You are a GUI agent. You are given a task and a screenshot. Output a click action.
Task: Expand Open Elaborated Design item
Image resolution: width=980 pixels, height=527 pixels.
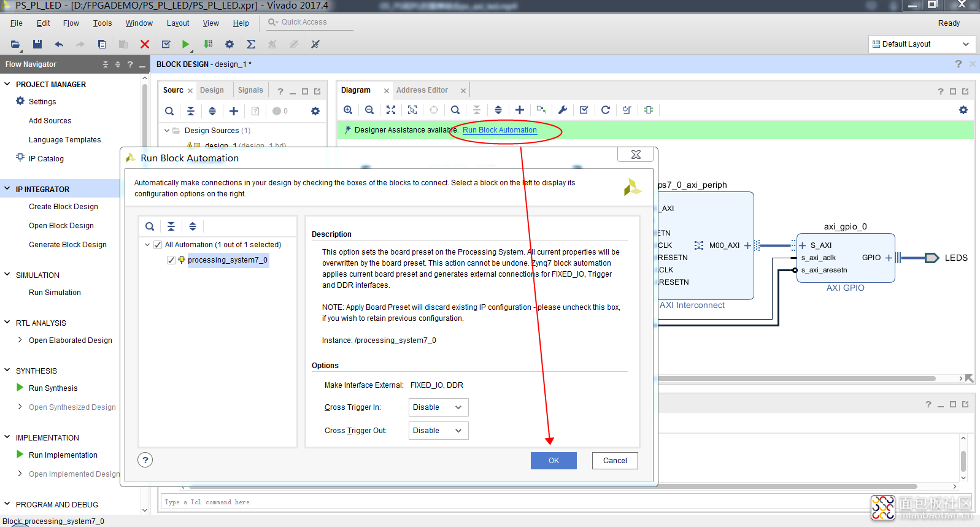[x=20, y=340]
